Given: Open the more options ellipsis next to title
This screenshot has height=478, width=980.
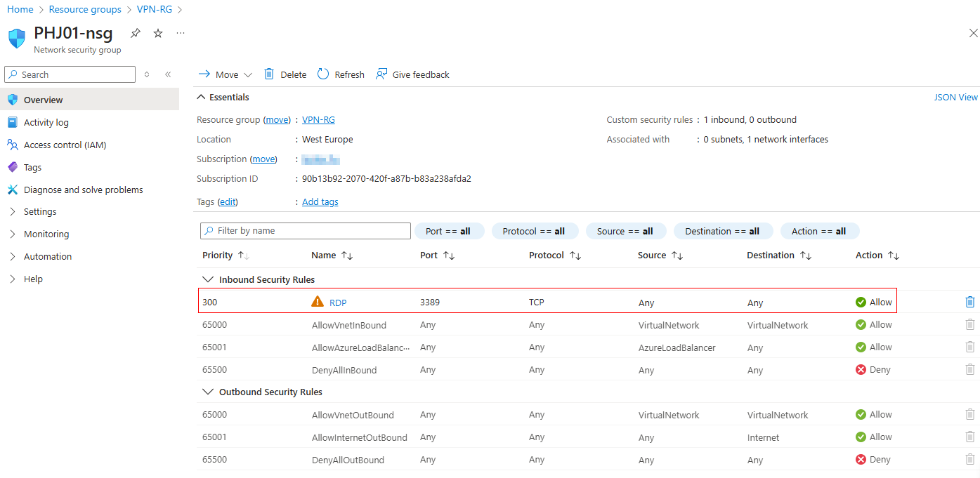Looking at the screenshot, I should pos(181,33).
